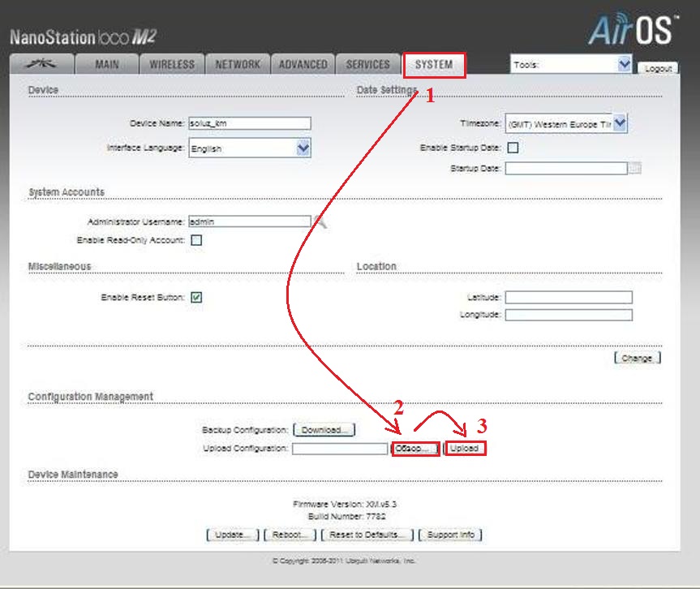Click the Logout button

[658, 68]
